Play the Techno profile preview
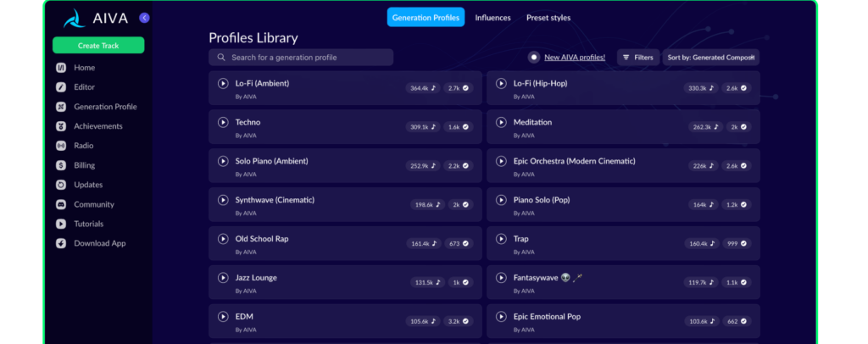868x344 pixels. (223, 122)
